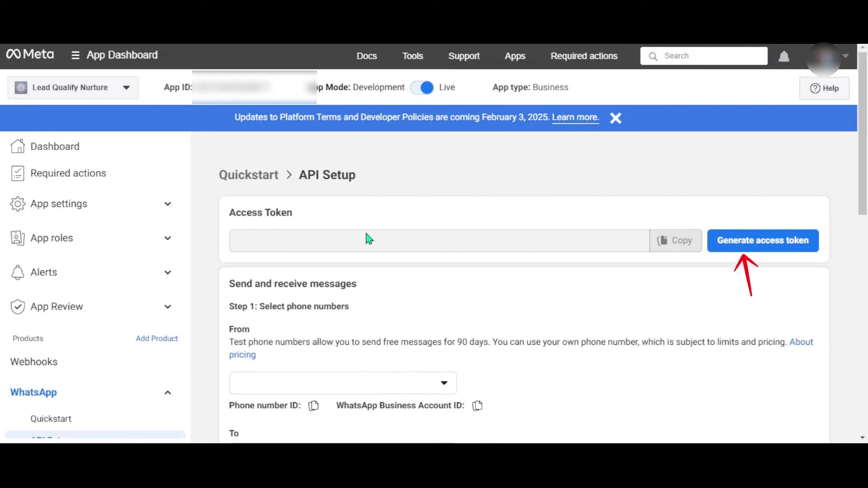Click the Lead Qualify Nurture app icon

tap(21, 88)
